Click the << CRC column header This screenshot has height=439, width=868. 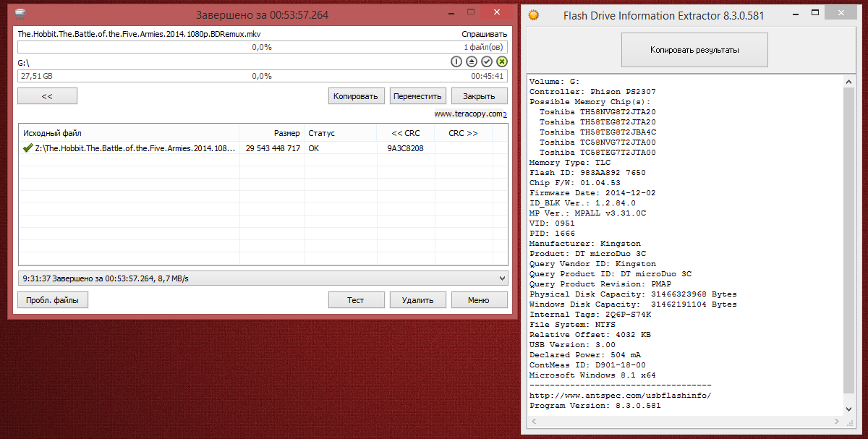tap(406, 133)
